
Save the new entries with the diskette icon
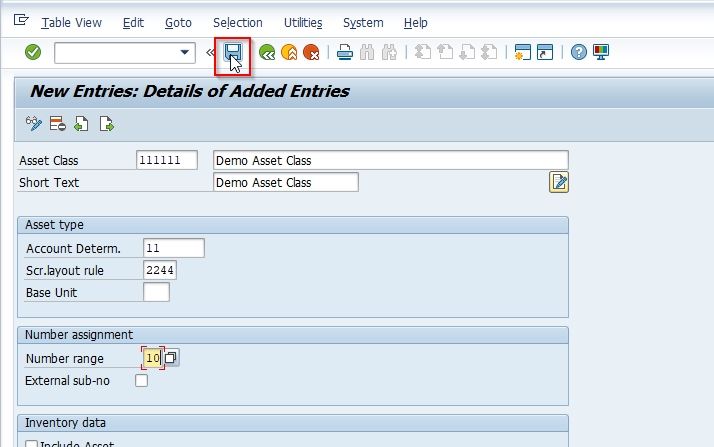[233, 53]
